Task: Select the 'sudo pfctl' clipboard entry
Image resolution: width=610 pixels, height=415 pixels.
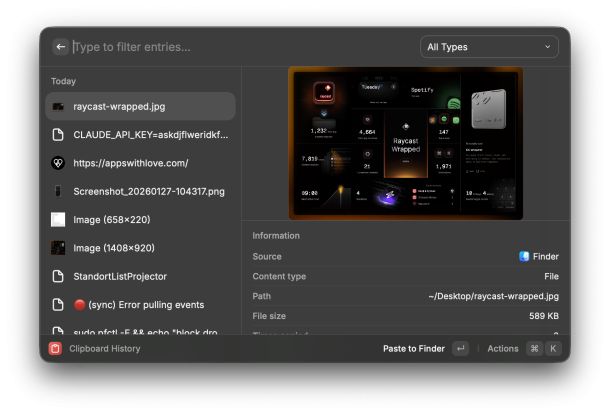Action: (140, 327)
